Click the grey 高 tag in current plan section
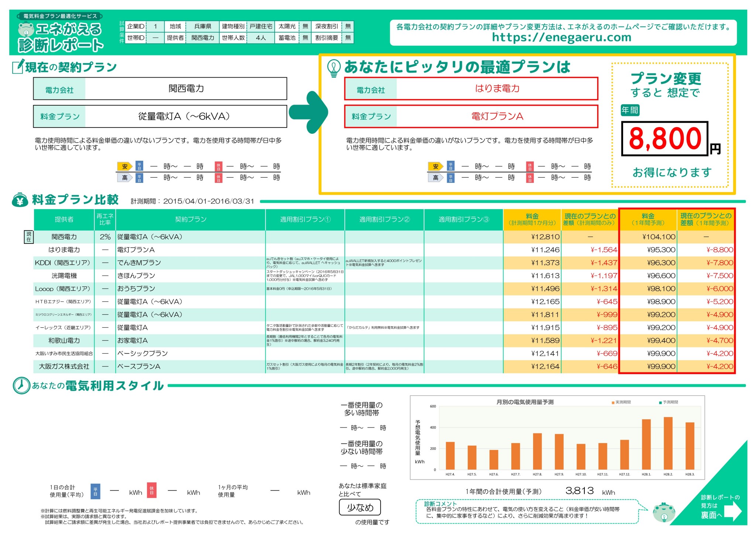This screenshot has height=535, width=756. [x=125, y=178]
